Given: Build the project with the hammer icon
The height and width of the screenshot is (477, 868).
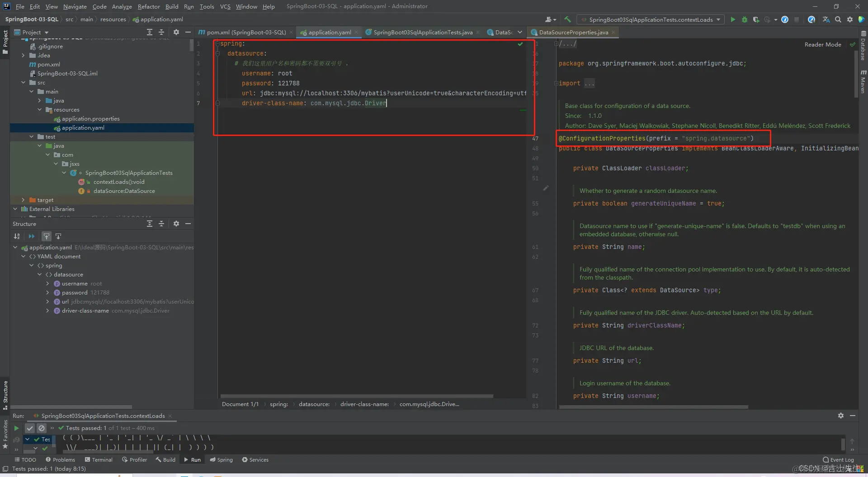Looking at the screenshot, I should pyautogui.click(x=567, y=19).
